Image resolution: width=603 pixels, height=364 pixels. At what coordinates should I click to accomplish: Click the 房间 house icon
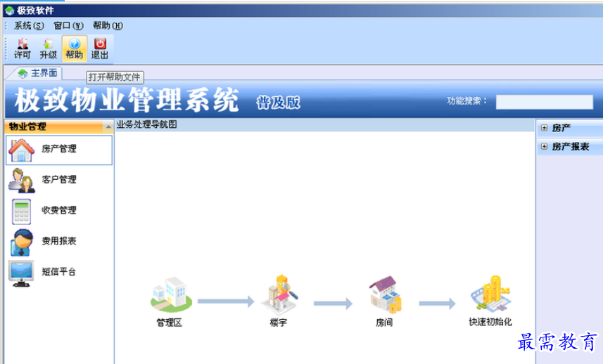pos(386,294)
